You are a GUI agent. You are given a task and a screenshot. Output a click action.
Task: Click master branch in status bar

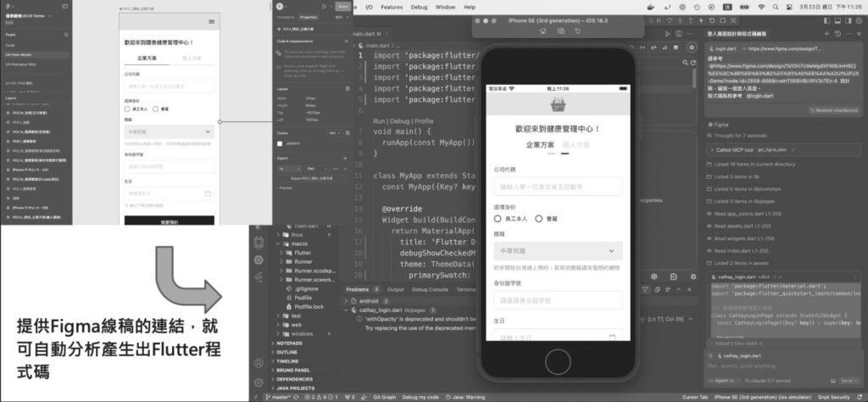280,397
